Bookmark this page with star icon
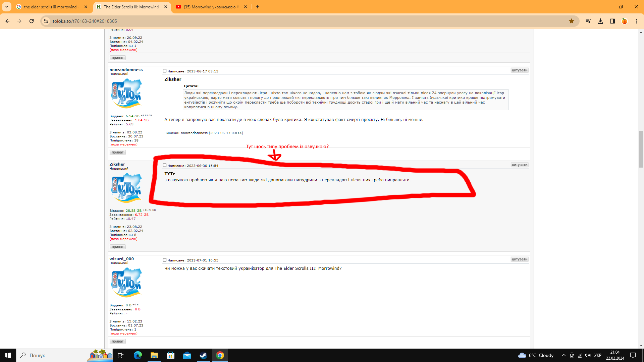The height and width of the screenshot is (362, 644). pos(572,21)
